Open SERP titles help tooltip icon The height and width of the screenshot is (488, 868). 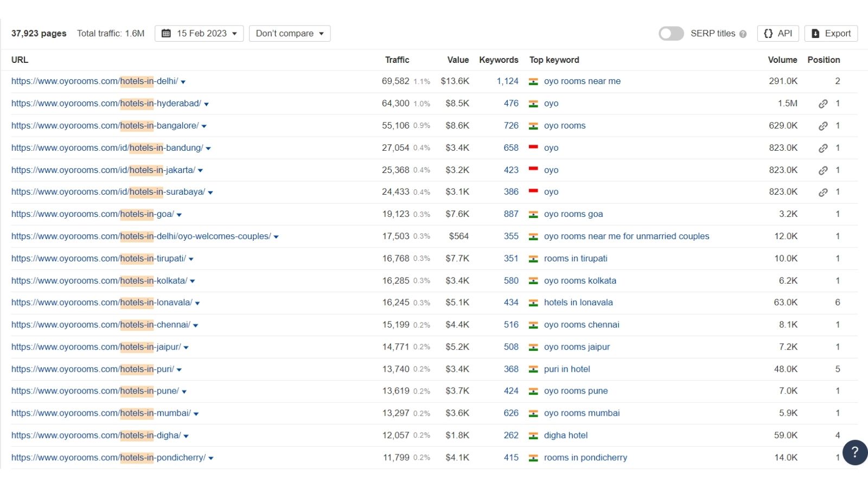tap(743, 34)
